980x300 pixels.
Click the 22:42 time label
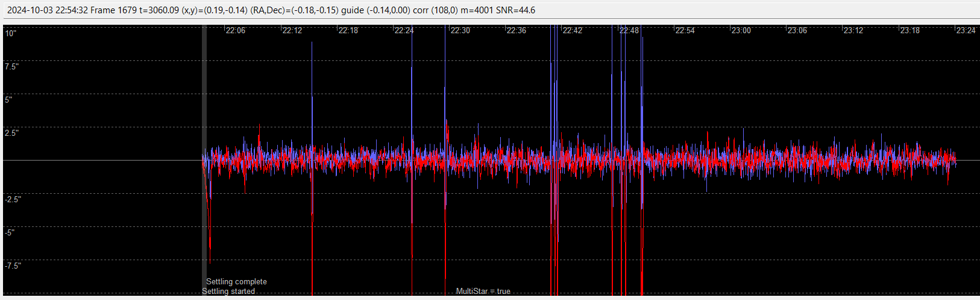click(572, 31)
